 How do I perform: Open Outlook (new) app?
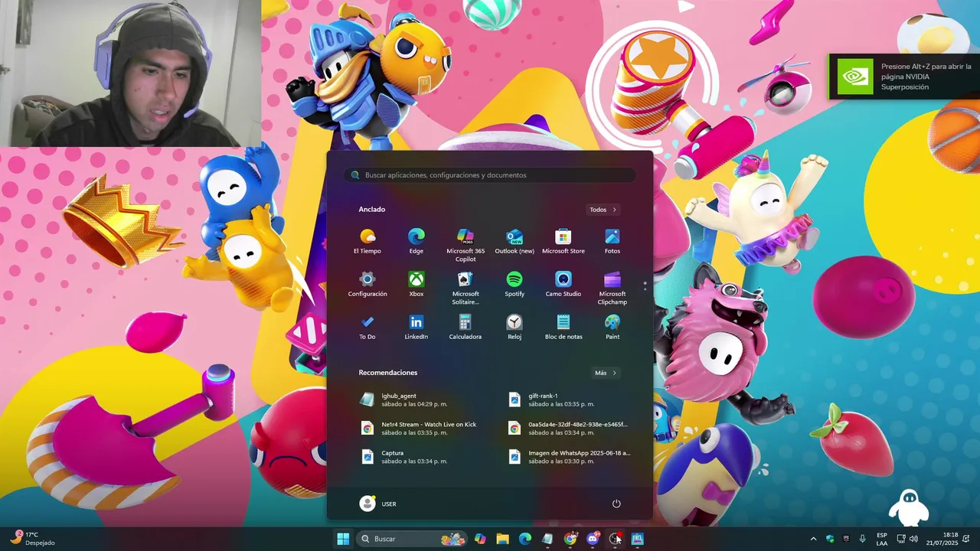coord(514,242)
